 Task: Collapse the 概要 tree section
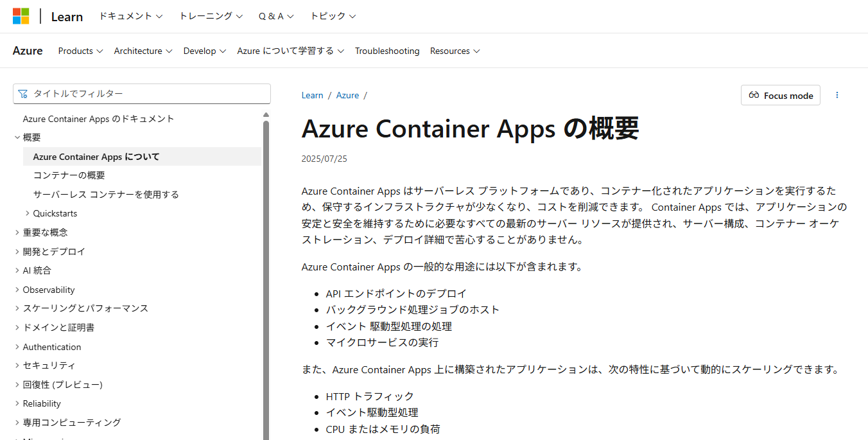(31, 137)
